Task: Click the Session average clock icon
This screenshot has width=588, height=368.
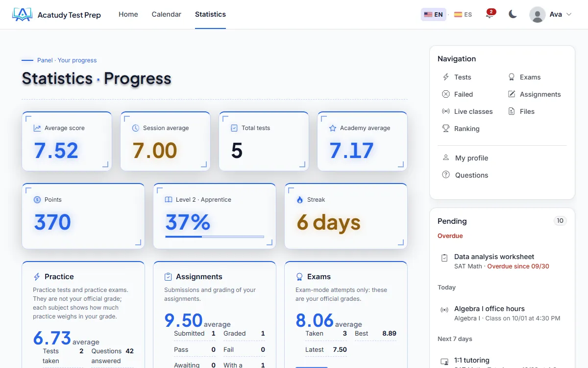Action: coord(136,128)
